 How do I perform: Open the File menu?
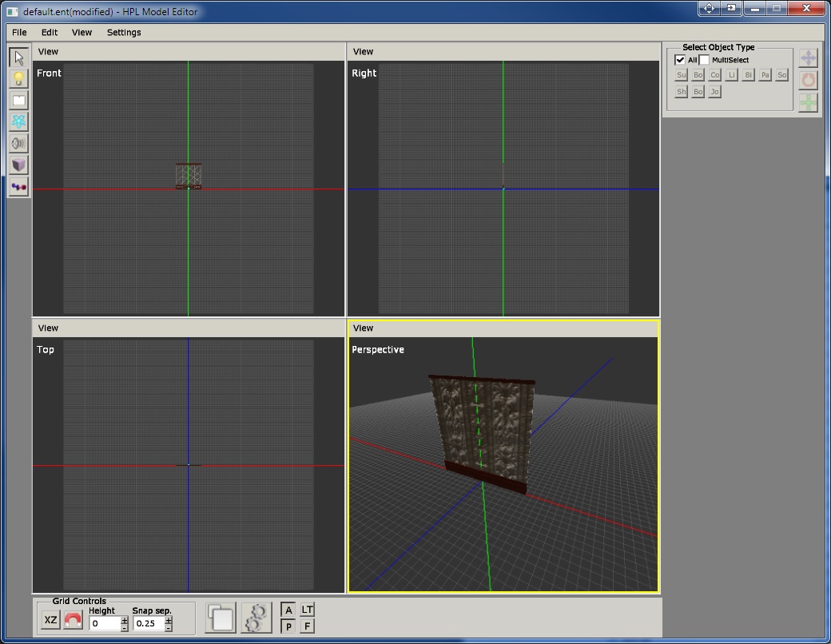point(19,33)
